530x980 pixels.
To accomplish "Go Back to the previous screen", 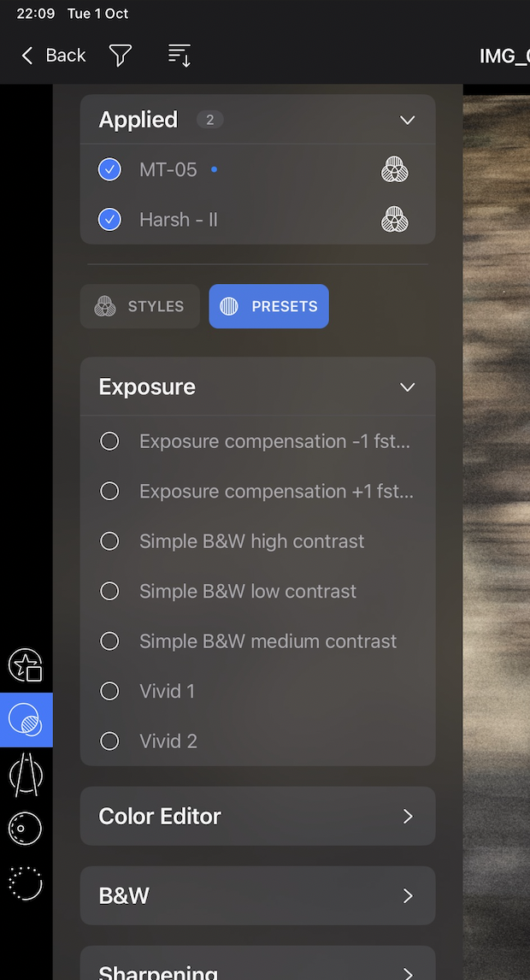I will click(53, 56).
